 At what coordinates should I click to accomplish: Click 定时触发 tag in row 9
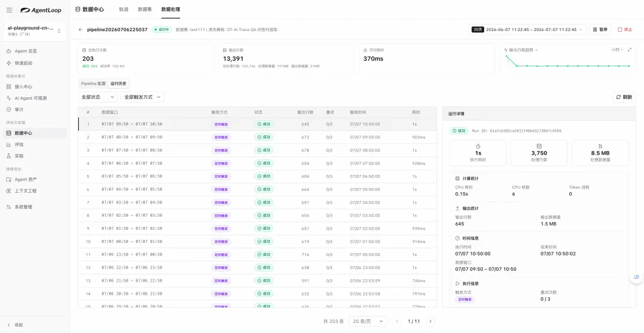[221, 229]
